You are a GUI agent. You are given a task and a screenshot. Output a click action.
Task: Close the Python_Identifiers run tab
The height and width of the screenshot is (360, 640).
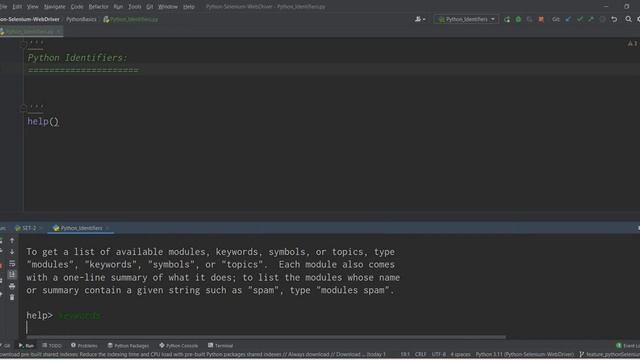pos(108,228)
